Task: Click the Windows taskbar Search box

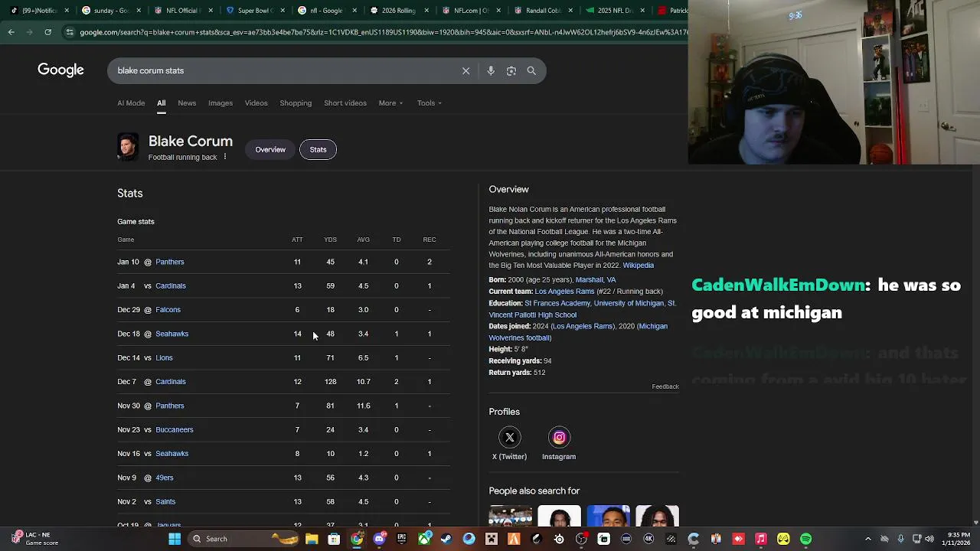Action: (243, 539)
